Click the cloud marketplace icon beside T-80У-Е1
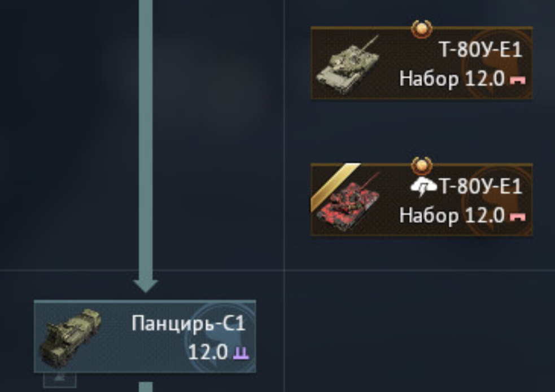Viewport: 555px width, 392px height. click(423, 187)
